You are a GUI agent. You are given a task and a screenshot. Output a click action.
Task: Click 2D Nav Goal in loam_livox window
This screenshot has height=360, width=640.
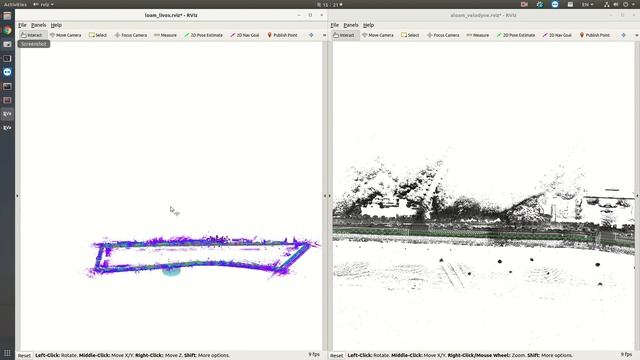[x=245, y=35]
